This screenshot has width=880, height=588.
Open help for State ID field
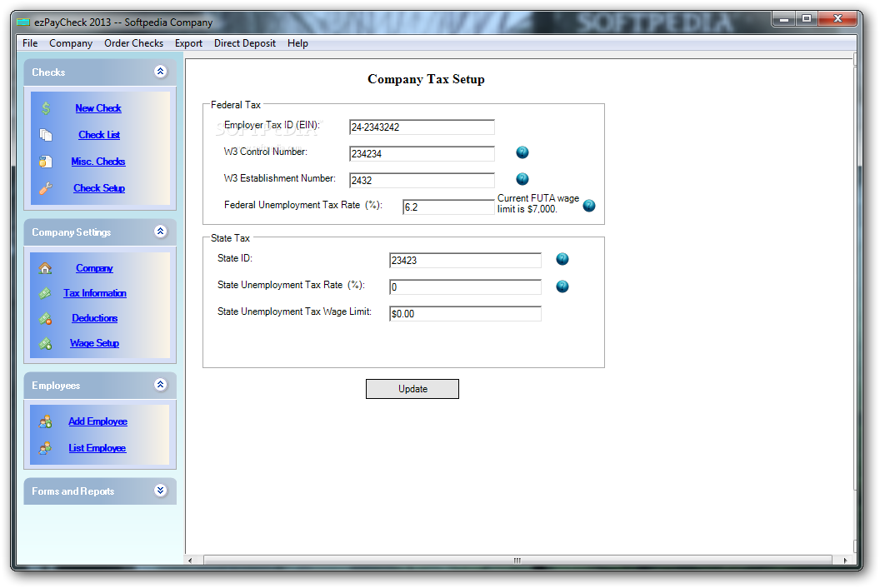(562, 259)
